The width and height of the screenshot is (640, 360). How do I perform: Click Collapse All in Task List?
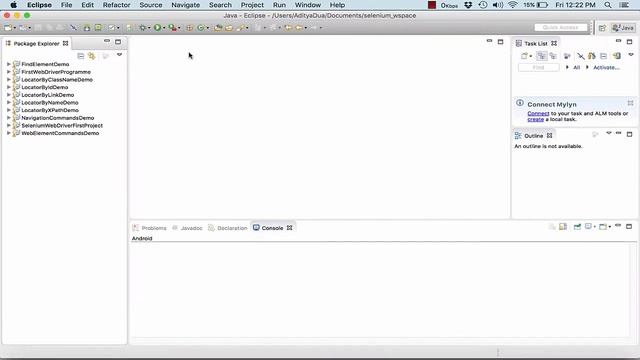coord(603,56)
